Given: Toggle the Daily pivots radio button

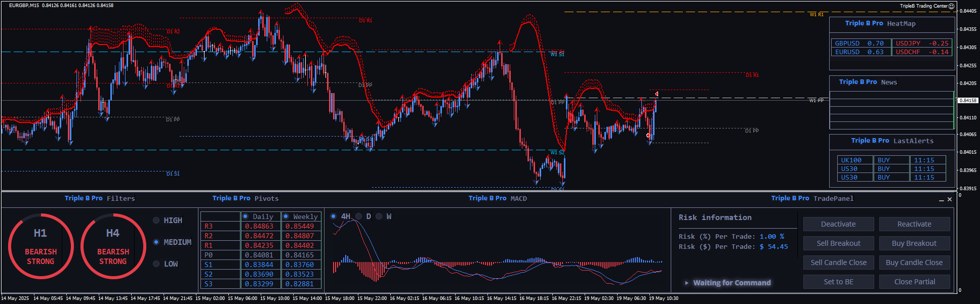Looking at the screenshot, I should pyautogui.click(x=246, y=216).
